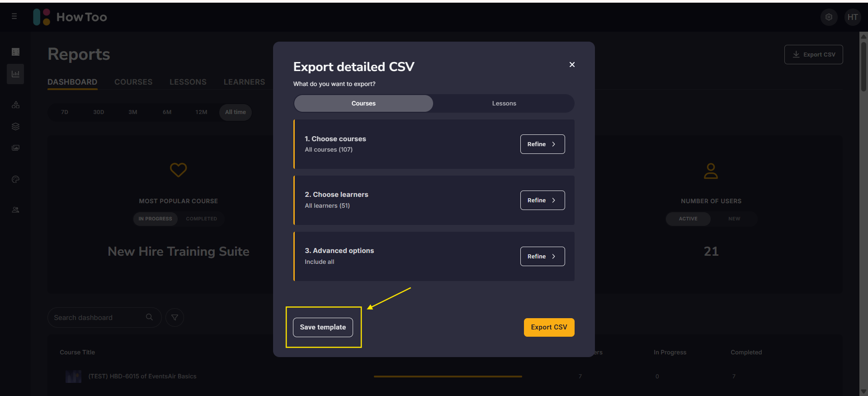Switch export type to Lessons
The height and width of the screenshot is (396, 868).
[504, 104]
